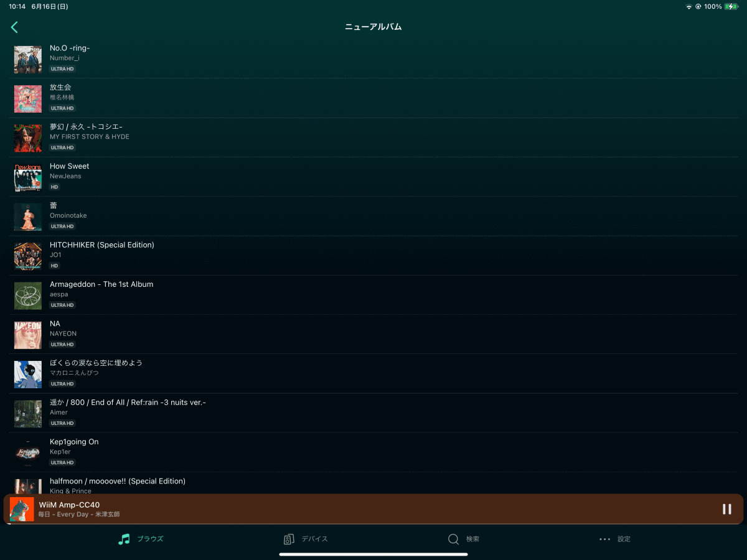Select Armageddon - The 1st Album title

101,284
